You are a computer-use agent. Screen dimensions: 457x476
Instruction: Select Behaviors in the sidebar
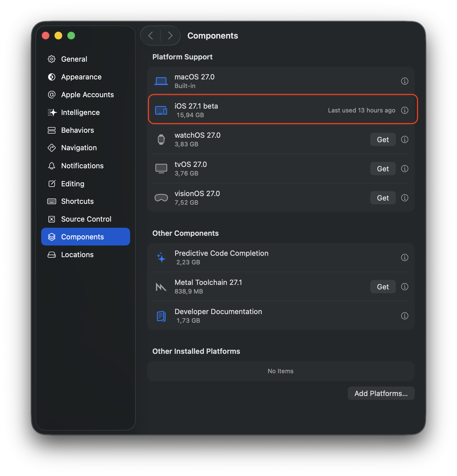pyautogui.click(x=86, y=130)
